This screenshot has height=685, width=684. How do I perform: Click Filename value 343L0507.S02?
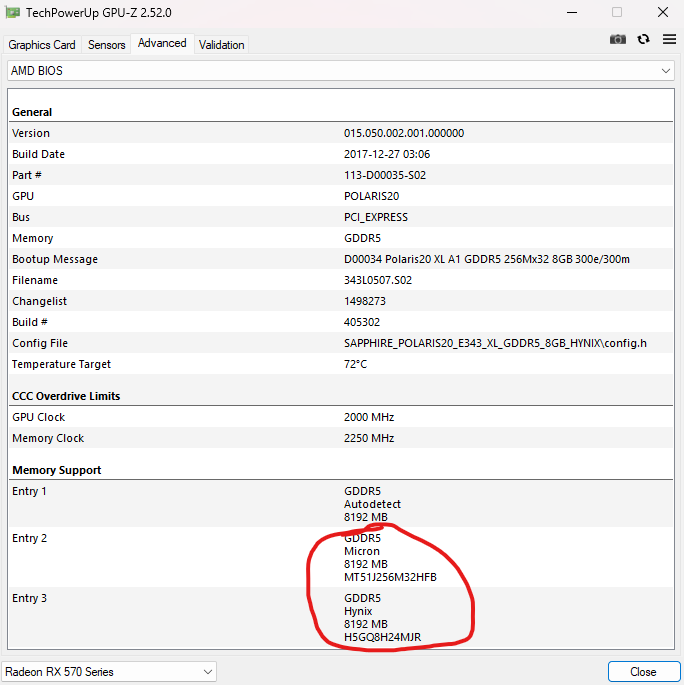pos(378,280)
